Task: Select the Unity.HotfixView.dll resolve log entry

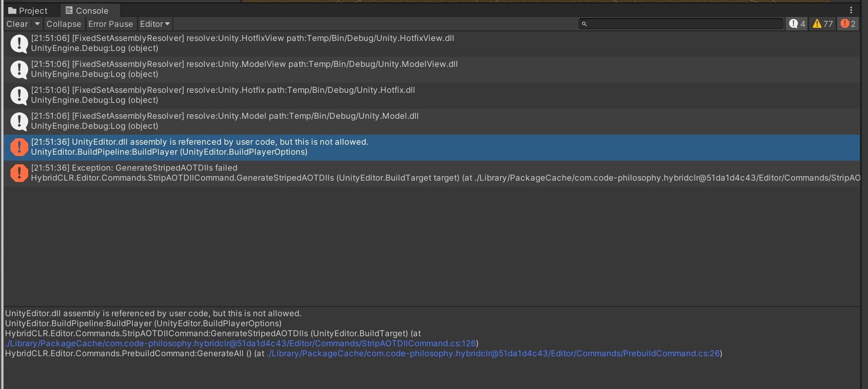Action: pos(432,44)
